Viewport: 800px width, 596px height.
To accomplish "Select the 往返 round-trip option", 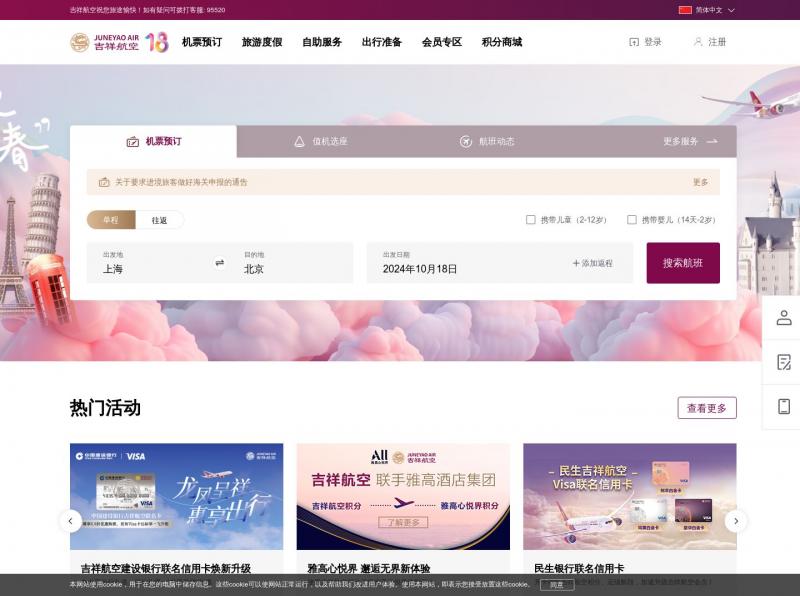I will 159,220.
